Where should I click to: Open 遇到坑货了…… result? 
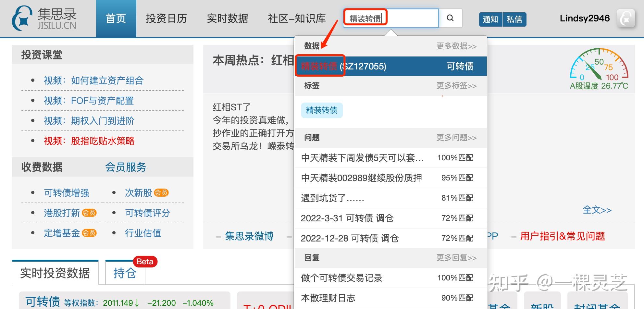coord(391,198)
